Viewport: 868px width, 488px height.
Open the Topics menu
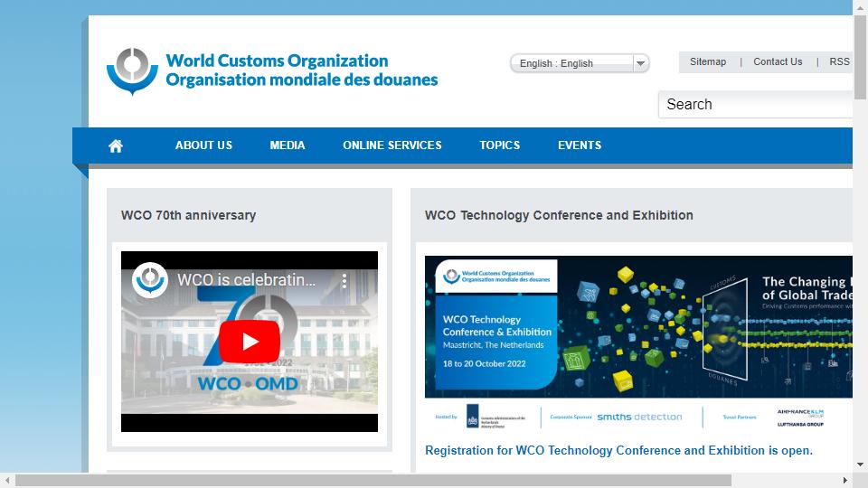coord(499,145)
